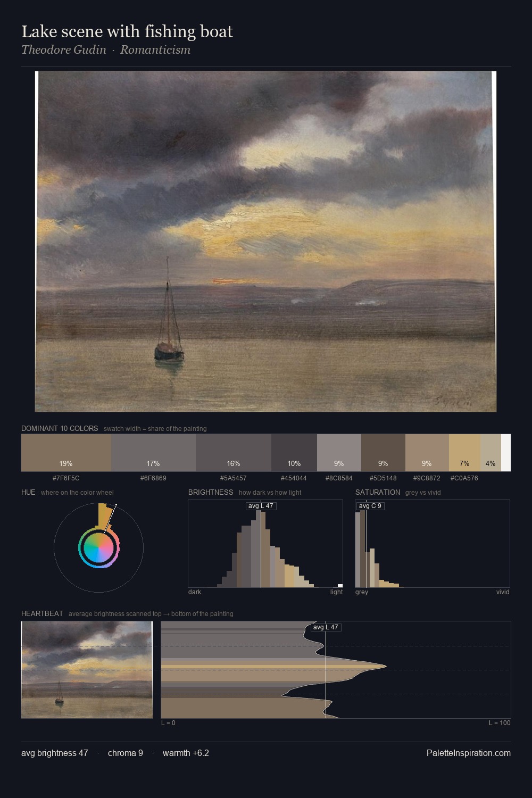Viewport: 532px width, 798px height.
Task: Click the 'vivid' axis label
Action: pyautogui.click(x=503, y=592)
